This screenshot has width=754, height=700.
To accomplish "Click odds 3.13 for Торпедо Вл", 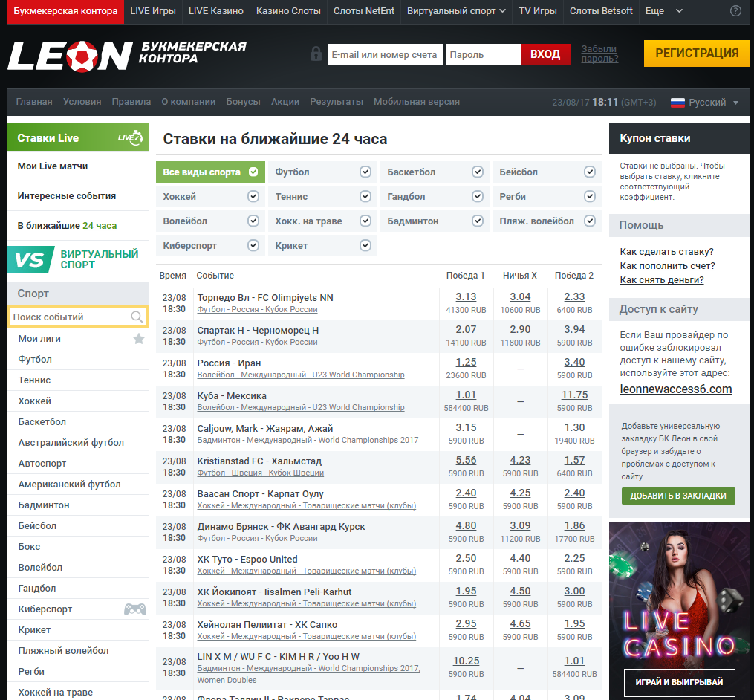I will (466, 297).
